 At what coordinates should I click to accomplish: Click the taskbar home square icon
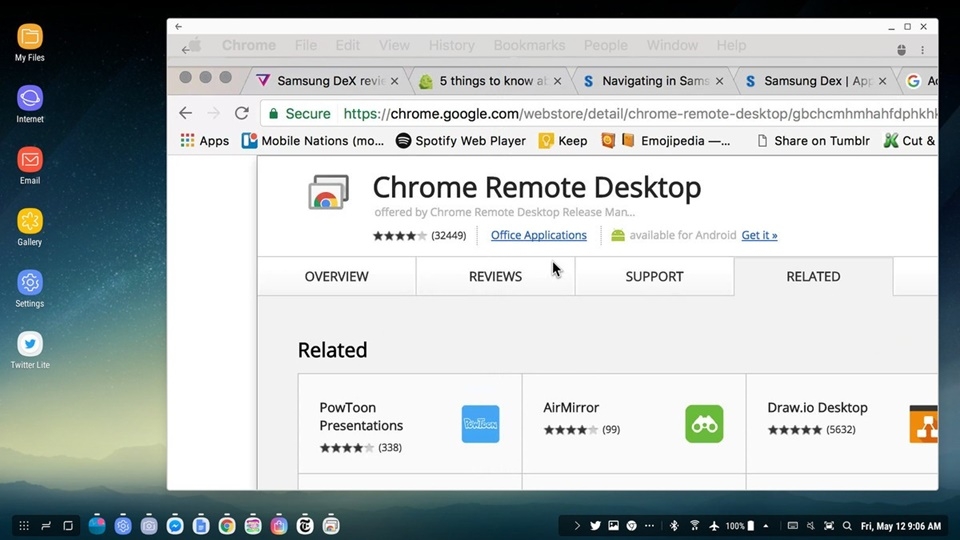coord(68,526)
